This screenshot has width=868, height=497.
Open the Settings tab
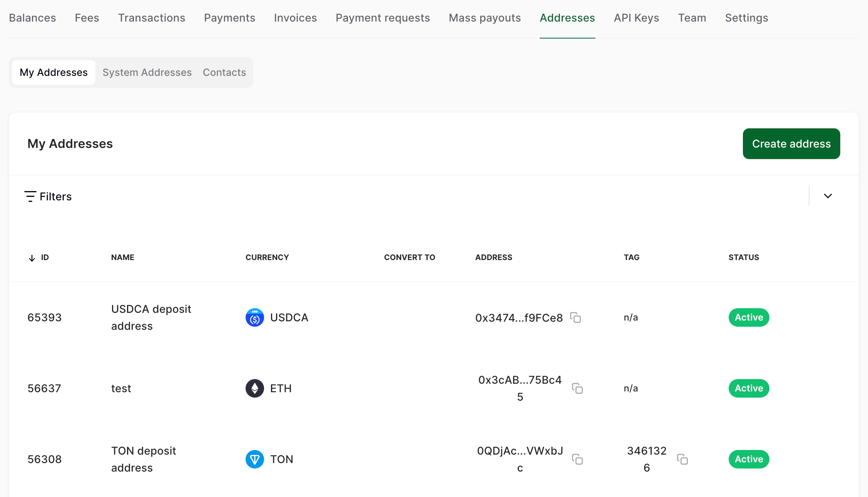pyautogui.click(x=746, y=18)
